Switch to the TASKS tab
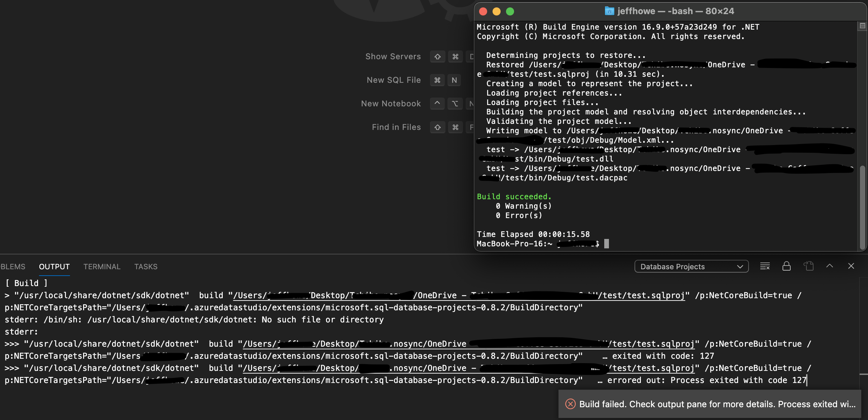Viewport: 868px width, 420px height. pyautogui.click(x=146, y=267)
